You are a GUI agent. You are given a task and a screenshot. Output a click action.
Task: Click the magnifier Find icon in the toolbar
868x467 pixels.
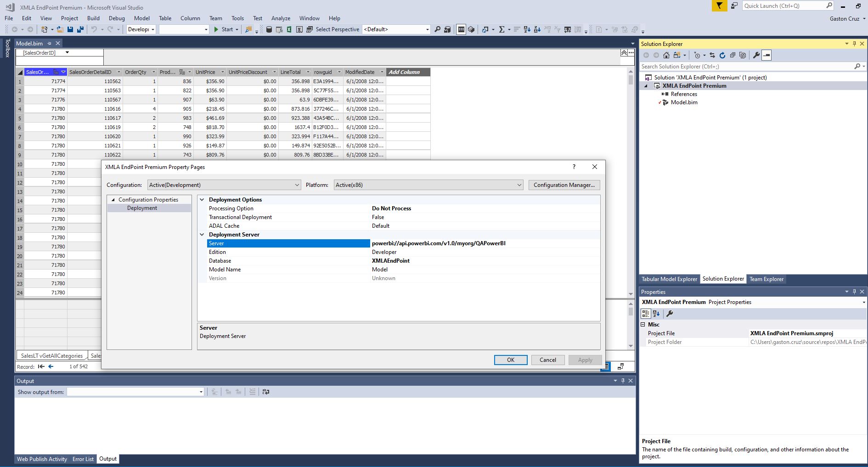click(437, 29)
